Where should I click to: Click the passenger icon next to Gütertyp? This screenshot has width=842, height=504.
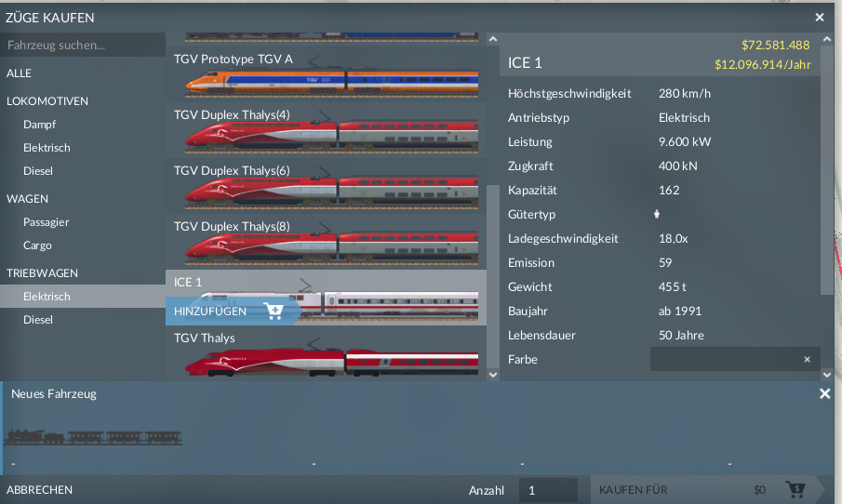656,214
